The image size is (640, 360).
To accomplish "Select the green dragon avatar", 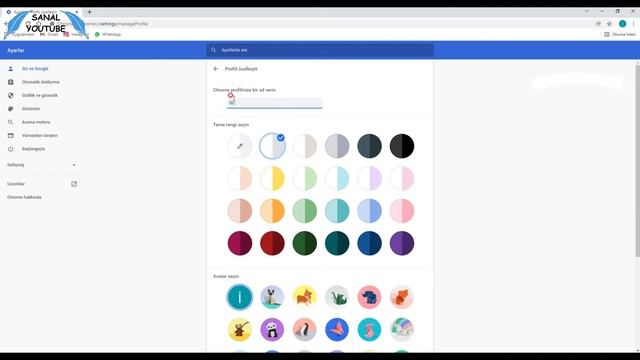I will [337, 297].
